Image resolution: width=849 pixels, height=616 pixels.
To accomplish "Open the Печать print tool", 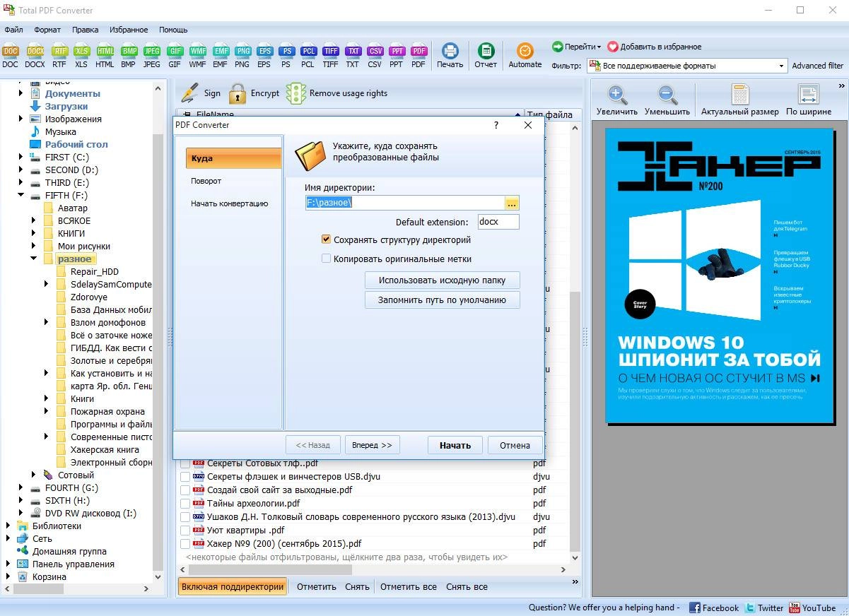I will [x=450, y=55].
